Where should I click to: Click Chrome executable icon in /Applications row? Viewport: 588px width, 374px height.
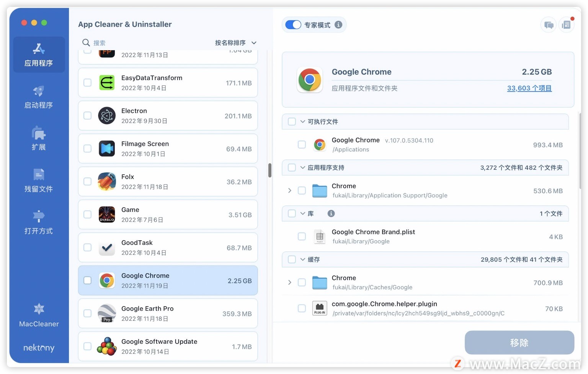320,144
